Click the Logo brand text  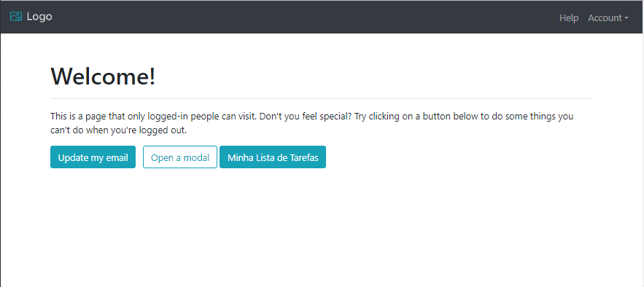[39, 17]
